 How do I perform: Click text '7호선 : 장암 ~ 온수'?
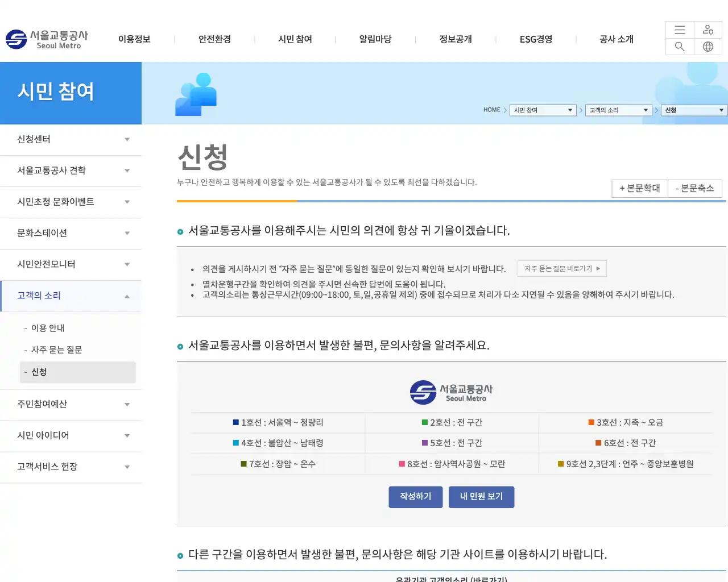click(x=282, y=464)
